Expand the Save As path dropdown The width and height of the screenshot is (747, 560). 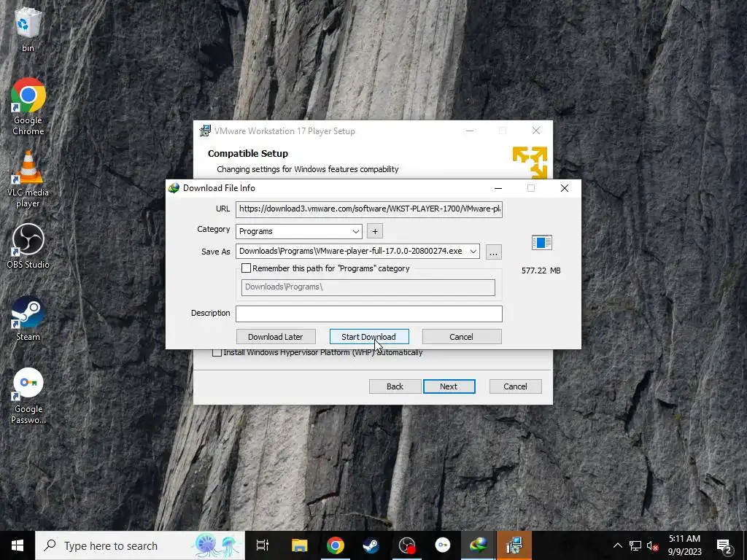click(473, 251)
